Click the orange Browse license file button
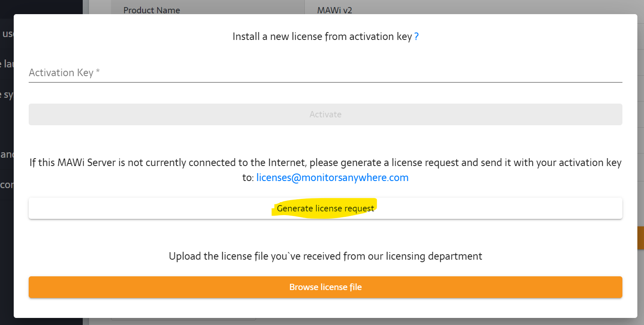This screenshot has width=644, height=325. 325,287
